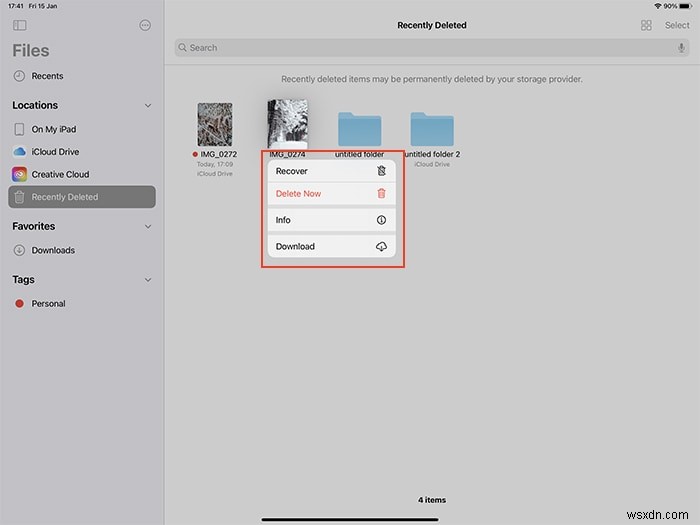Collapse the Tags section chevron

point(148,280)
